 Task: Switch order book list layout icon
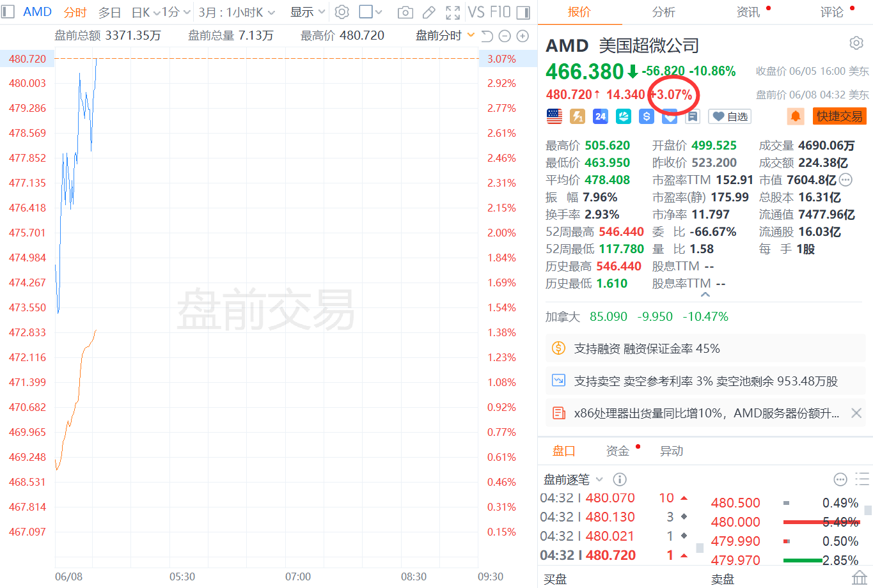[862, 479]
